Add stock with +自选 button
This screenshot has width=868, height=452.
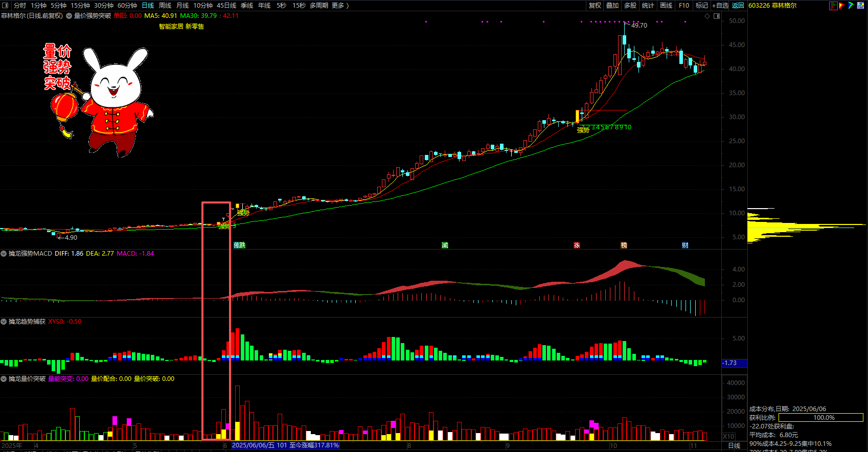(x=720, y=5)
